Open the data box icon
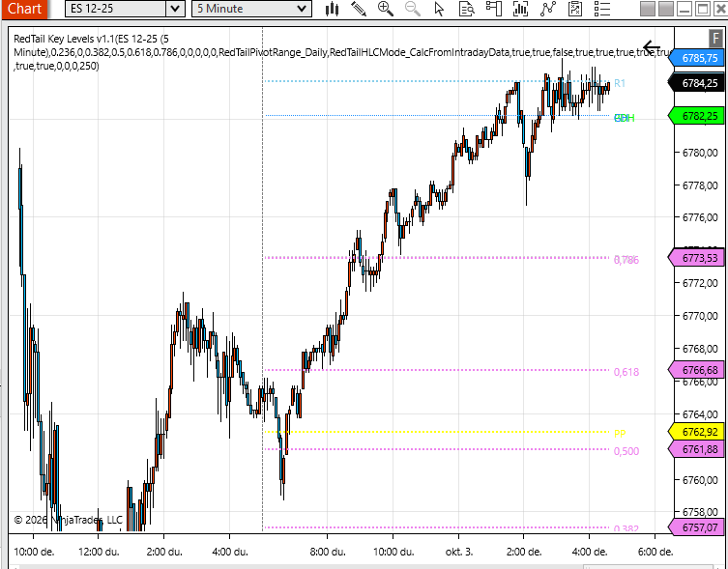Viewport: 728px width, 569px height. tap(467, 9)
